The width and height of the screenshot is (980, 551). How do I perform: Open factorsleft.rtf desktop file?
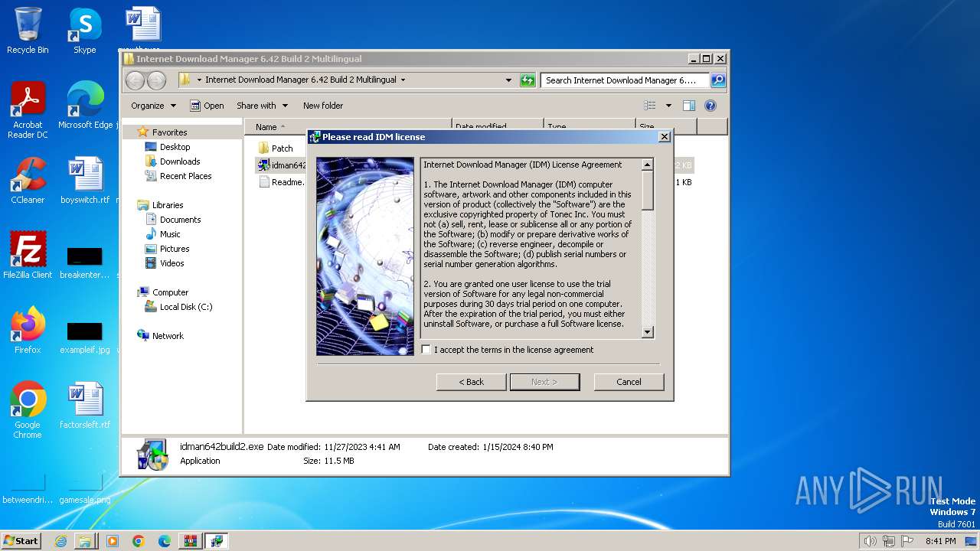(x=85, y=405)
